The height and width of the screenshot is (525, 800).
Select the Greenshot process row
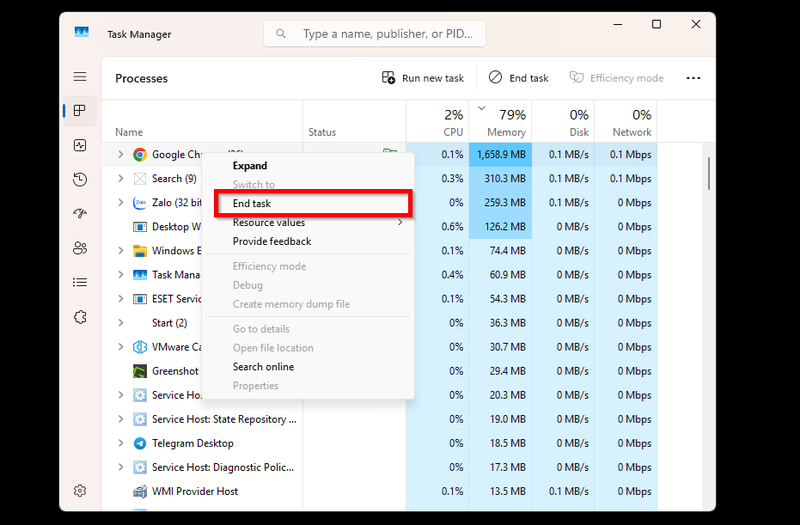379,371
